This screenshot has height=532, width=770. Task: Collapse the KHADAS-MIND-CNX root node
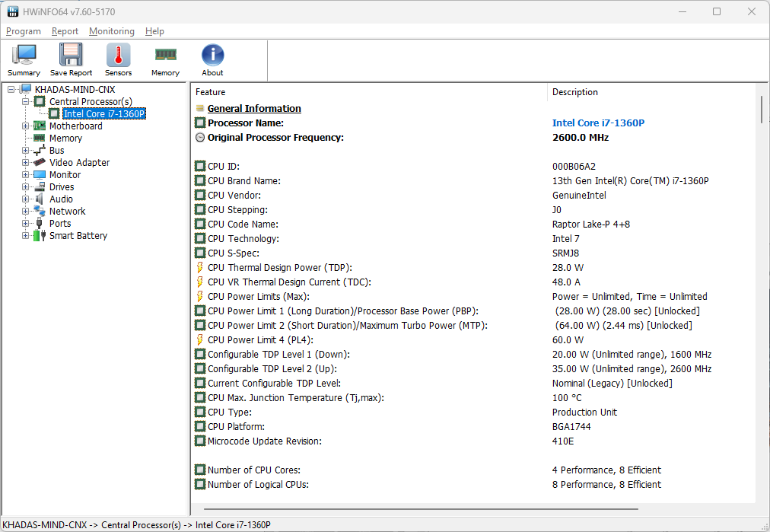tap(11, 90)
